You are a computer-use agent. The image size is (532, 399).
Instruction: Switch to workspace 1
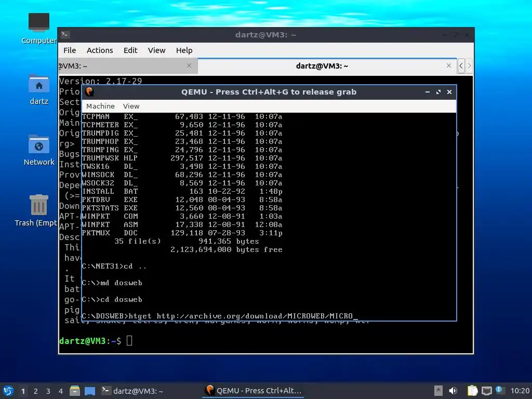click(23, 391)
